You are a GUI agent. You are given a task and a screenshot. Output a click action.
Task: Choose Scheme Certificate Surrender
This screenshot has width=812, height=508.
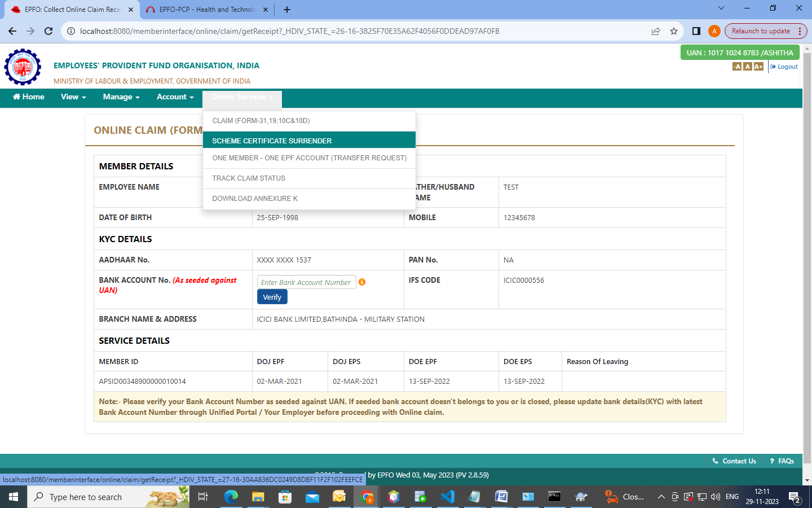309,141
